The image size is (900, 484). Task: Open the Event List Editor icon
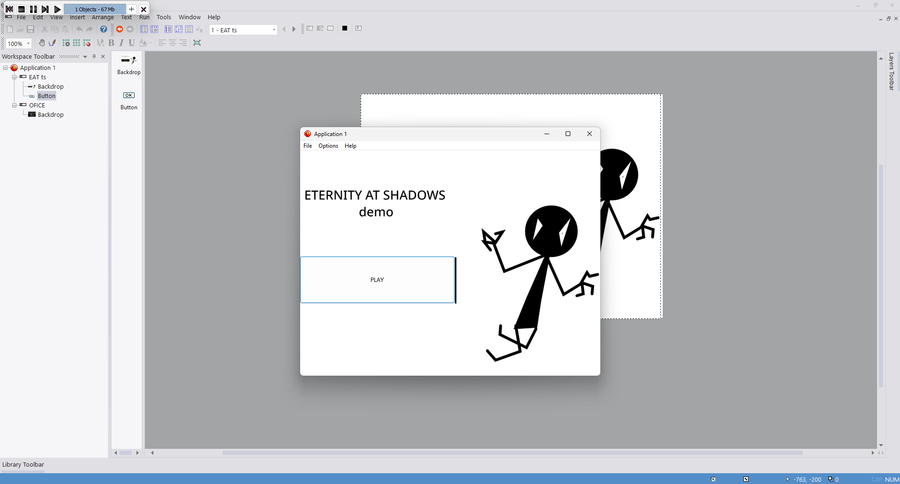coord(179,29)
